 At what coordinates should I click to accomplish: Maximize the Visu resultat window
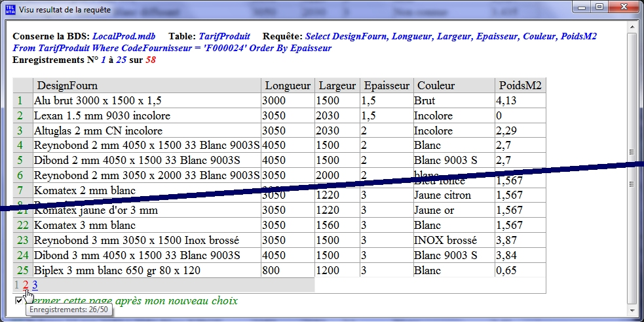[599, 7]
